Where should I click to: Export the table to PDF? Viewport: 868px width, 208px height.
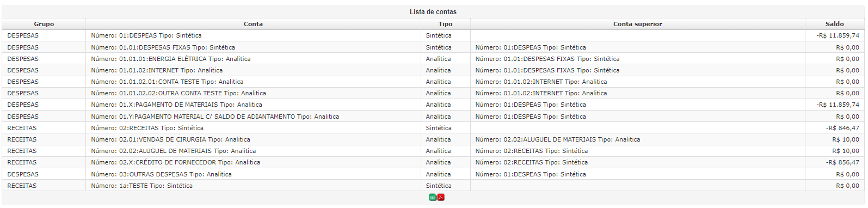click(x=441, y=197)
